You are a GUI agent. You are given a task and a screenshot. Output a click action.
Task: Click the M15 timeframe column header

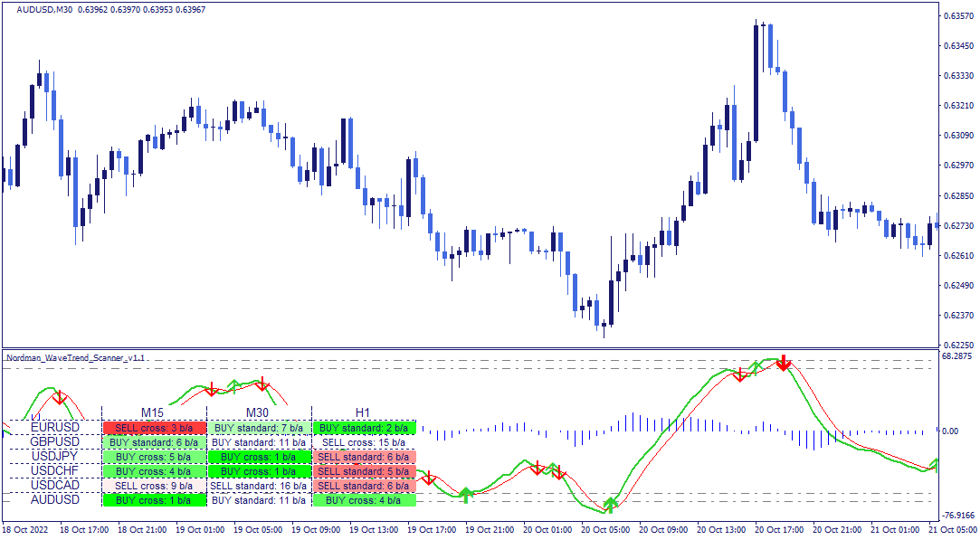point(153,412)
